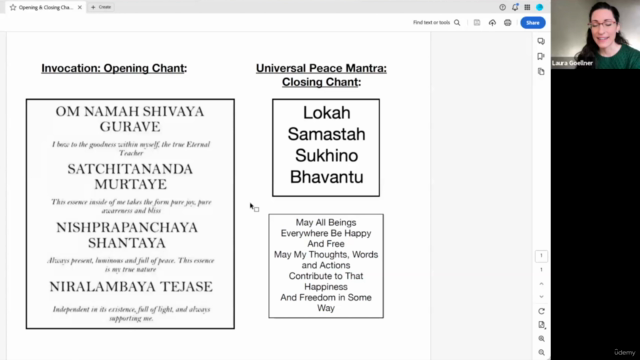
Task: Click 'I bow to the goodness' translation line
Action: coord(131,149)
